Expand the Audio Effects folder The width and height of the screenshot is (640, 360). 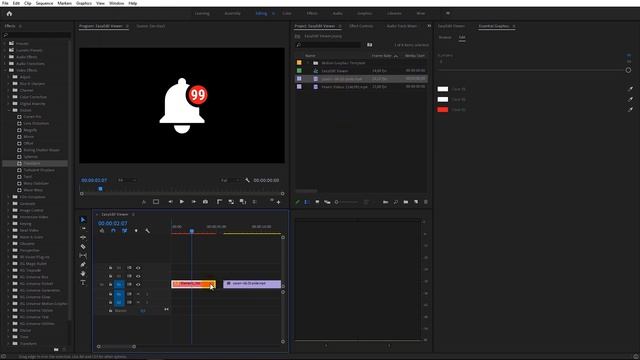[x=5, y=57]
